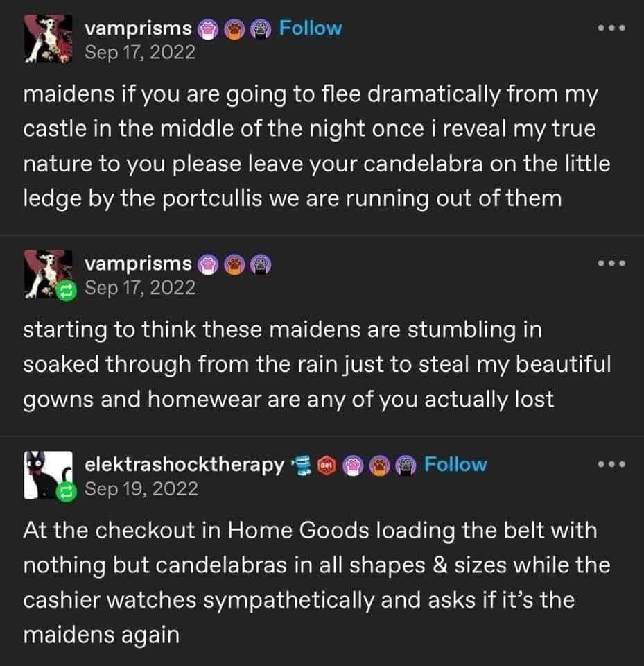Click the orange paw badge beside elektrashocktherapy's name

[381, 465]
